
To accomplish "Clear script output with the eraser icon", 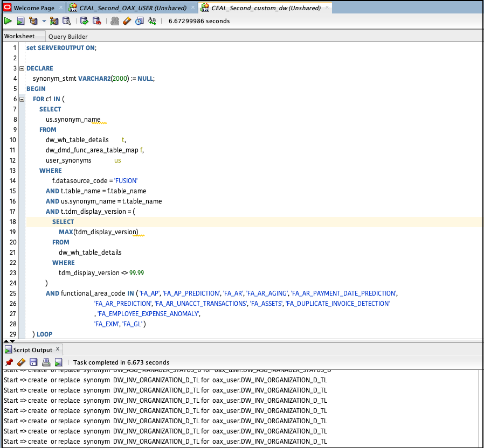I will pos(21,362).
